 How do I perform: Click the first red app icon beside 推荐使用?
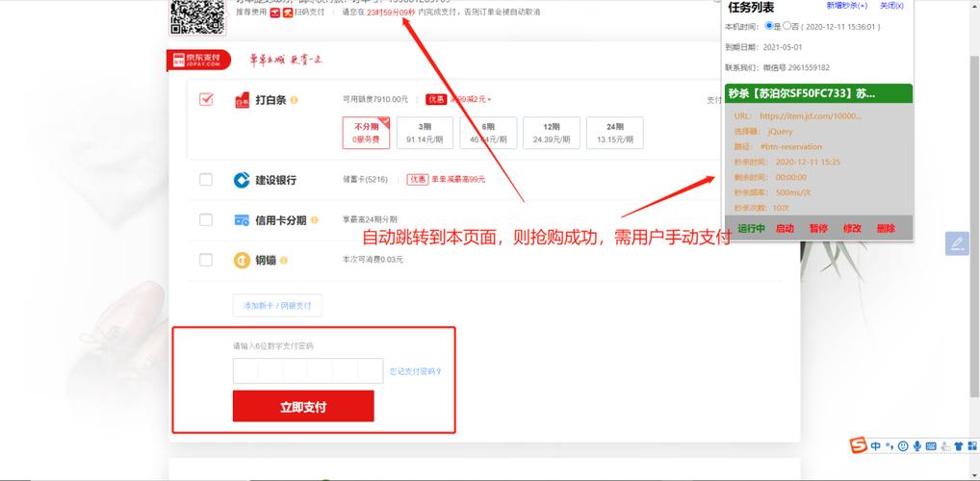click(x=275, y=13)
